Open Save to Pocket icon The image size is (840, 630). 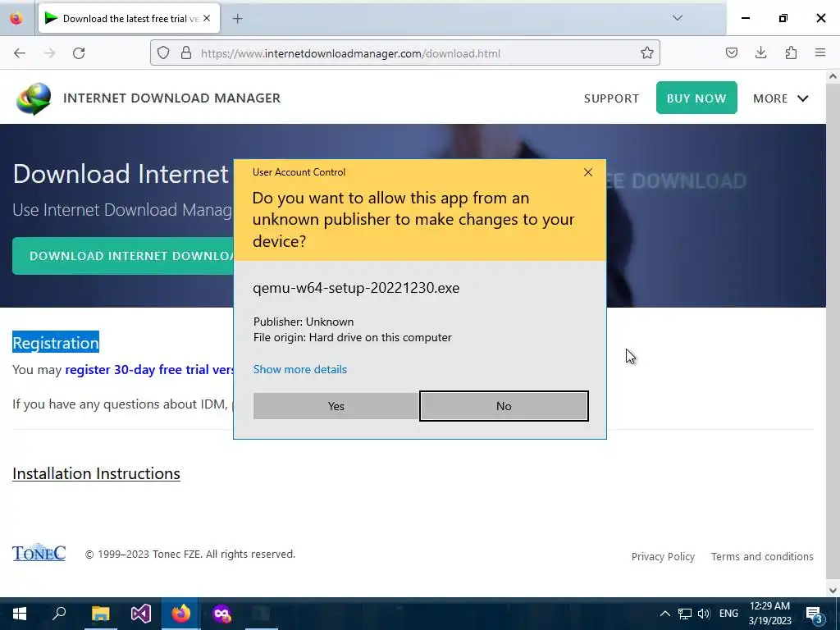coord(731,52)
